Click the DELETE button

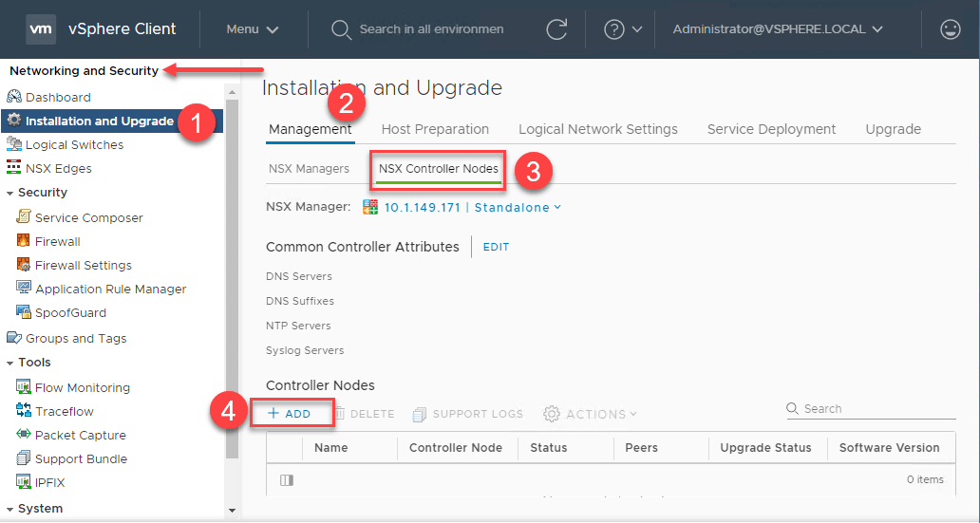(365, 414)
